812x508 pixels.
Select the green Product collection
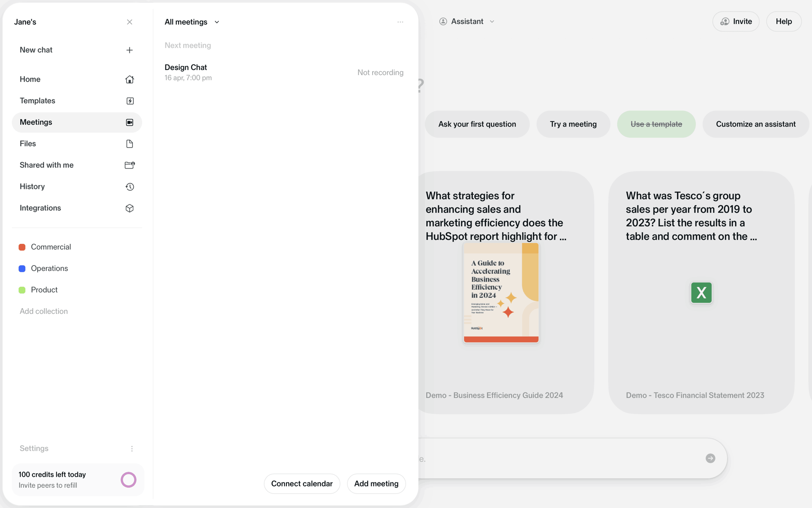(77, 290)
